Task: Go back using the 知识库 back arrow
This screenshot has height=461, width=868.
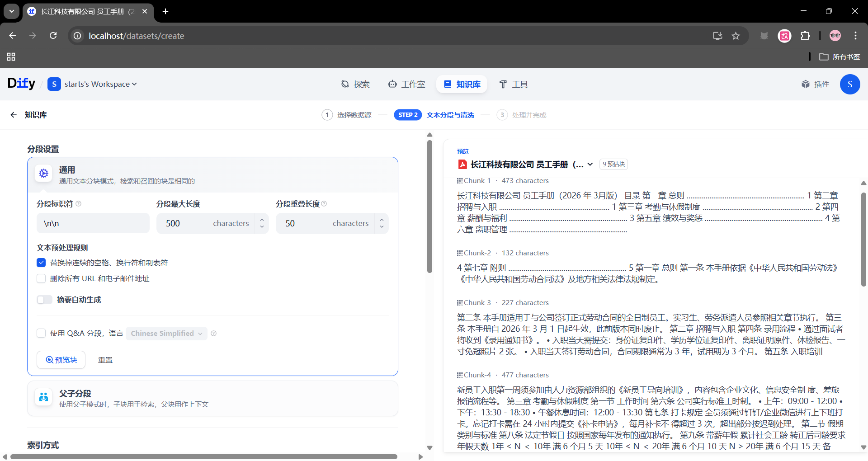Action: click(x=14, y=115)
